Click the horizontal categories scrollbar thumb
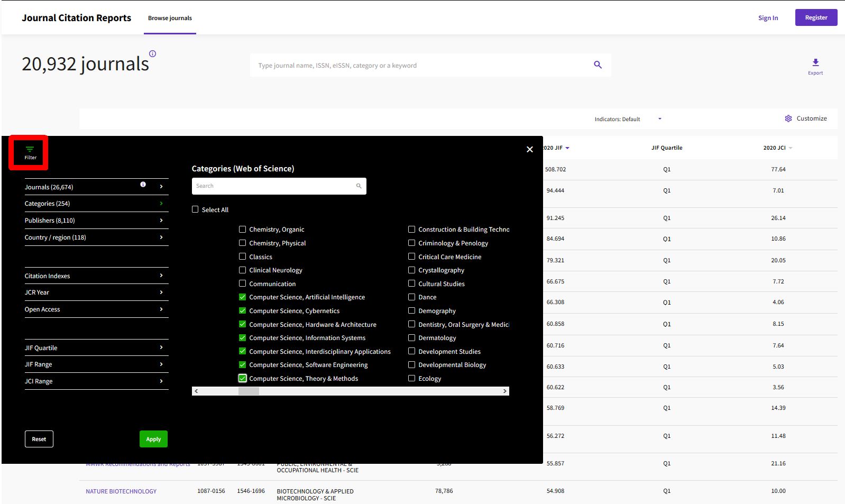 coord(249,391)
